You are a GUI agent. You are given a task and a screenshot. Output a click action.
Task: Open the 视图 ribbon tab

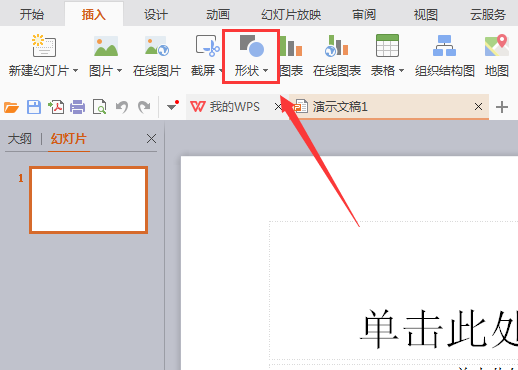[426, 15]
